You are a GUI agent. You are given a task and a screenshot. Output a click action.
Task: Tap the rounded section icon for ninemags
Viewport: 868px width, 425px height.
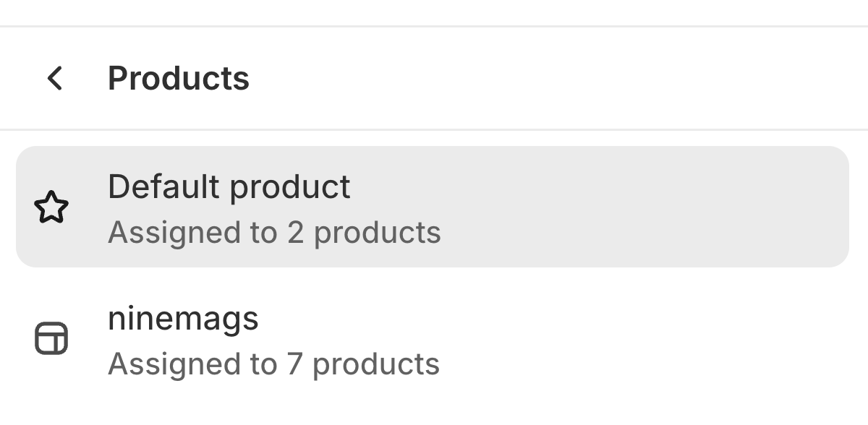pyautogui.click(x=51, y=339)
